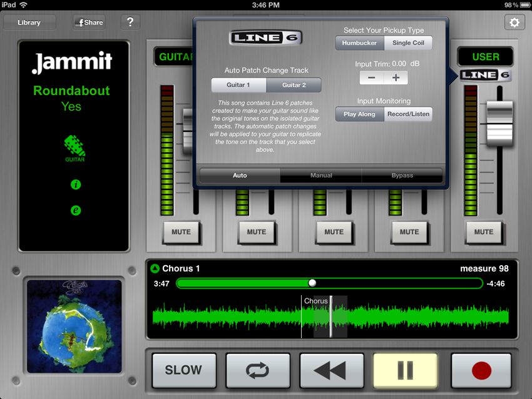The image size is (532, 399).
Task: Open the settings gear icon
Action: pyautogui.click(x=514, y=23)
